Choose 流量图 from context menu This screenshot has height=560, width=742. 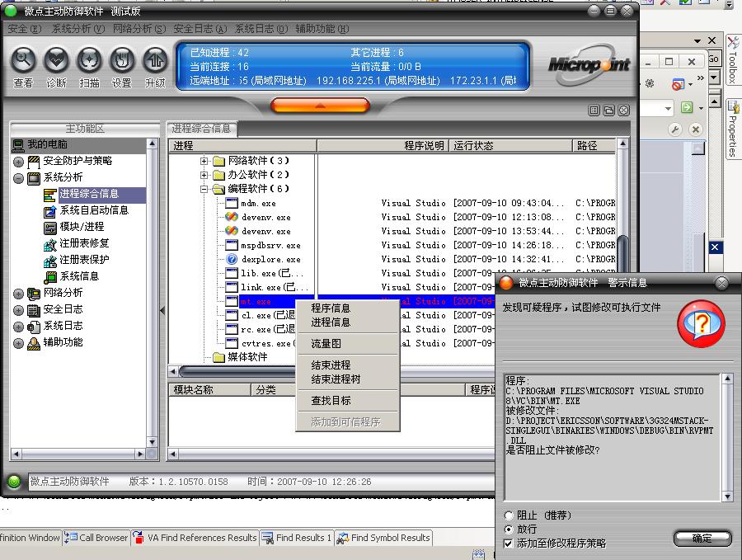point(347,344)
